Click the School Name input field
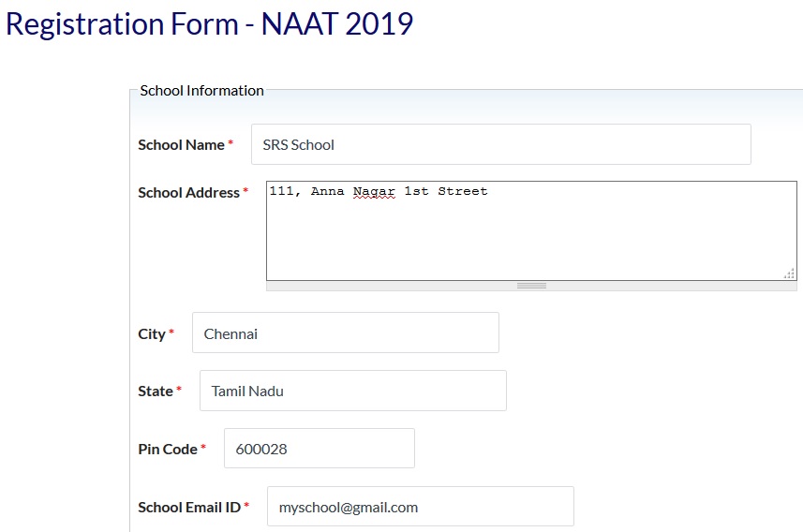Screen dimensions: 803x532 pyautogui.click(x=500, y=144)
